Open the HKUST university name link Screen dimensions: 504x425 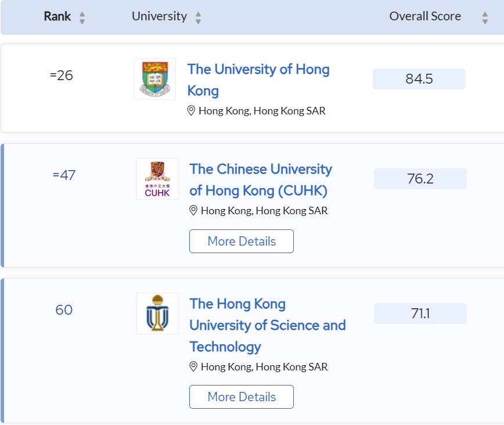[268, 325]
